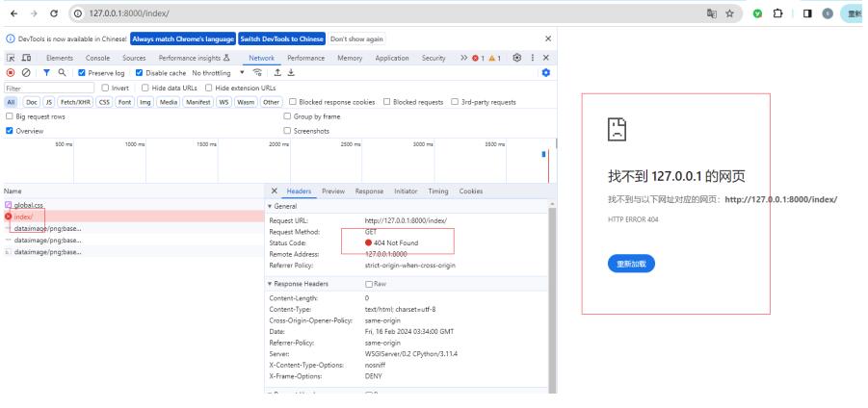Image resolution: width=868 pixels, height=408 pixels.
Task: Show more DevTools tabs chevron
Action: tap(464, 58)
